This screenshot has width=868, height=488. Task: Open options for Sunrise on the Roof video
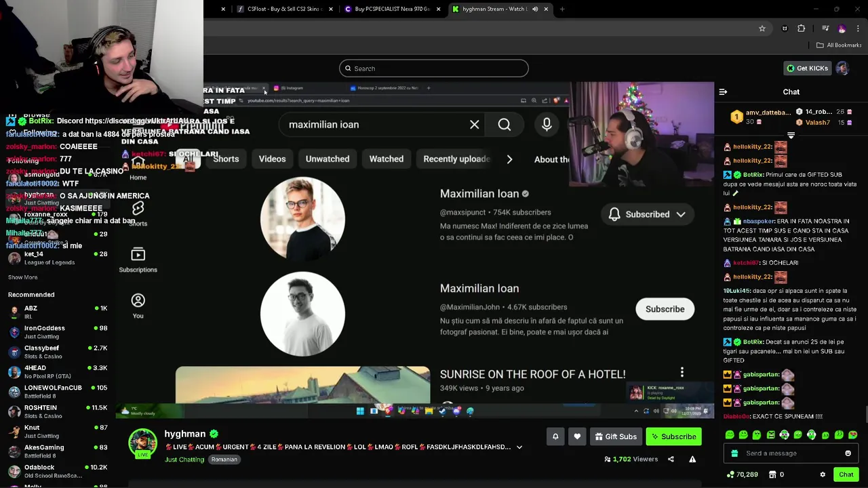(x=682, y=372)
